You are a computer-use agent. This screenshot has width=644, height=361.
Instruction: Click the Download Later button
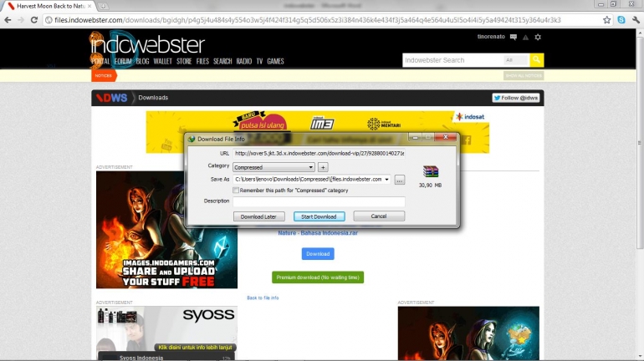(x=258, y=216)
